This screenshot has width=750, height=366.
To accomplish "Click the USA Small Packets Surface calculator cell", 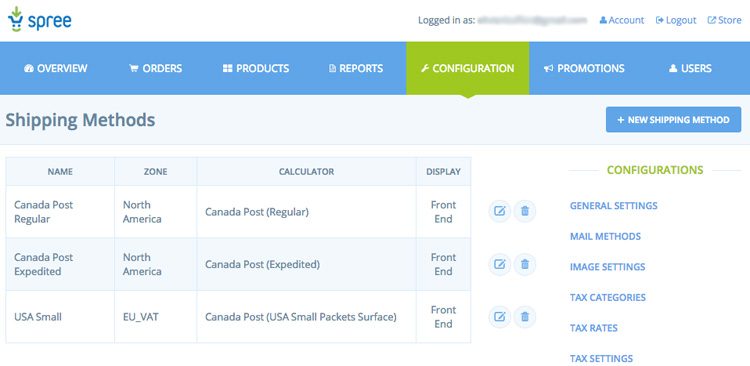I will point(307,317).
